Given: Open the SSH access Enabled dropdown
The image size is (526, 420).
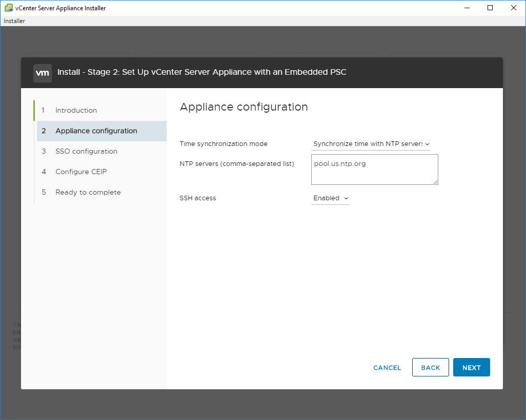Looking at the screenshot, I should (330, 198).
